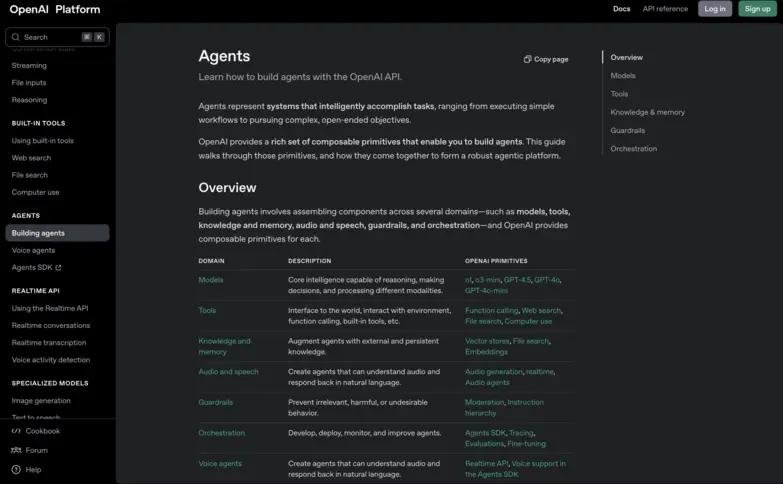Open File search sidebar item
This screenshot has width=783, height=484.
(29, 175)
